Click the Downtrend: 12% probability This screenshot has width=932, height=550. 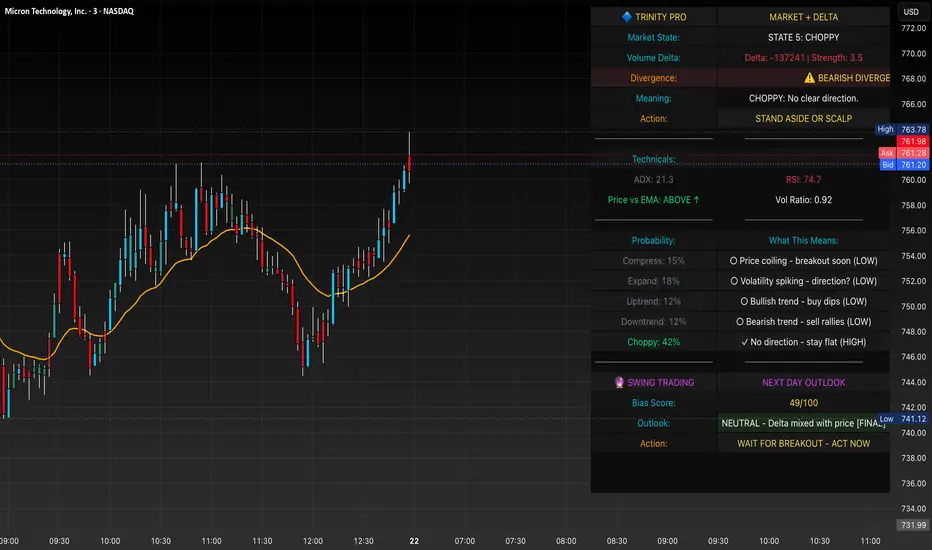click(653, 322)
